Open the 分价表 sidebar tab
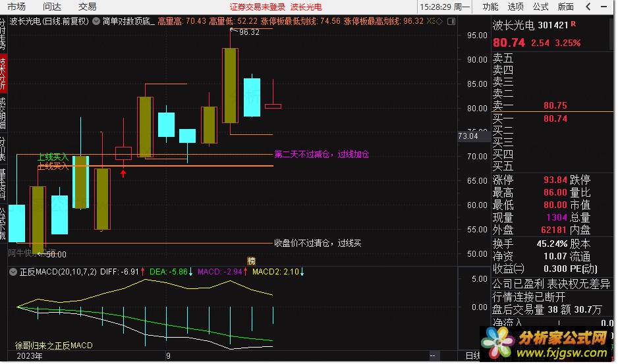This screenshot has height=364, width=618. click(3, 149)
